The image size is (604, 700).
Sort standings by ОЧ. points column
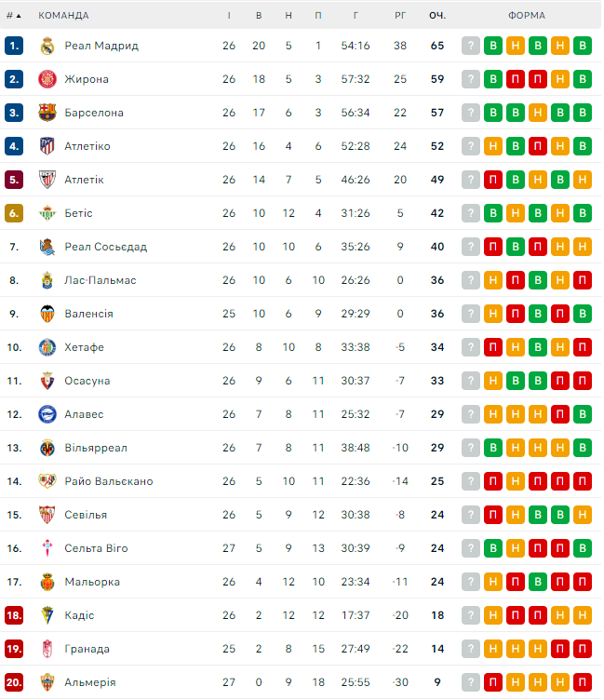point(437,15)
